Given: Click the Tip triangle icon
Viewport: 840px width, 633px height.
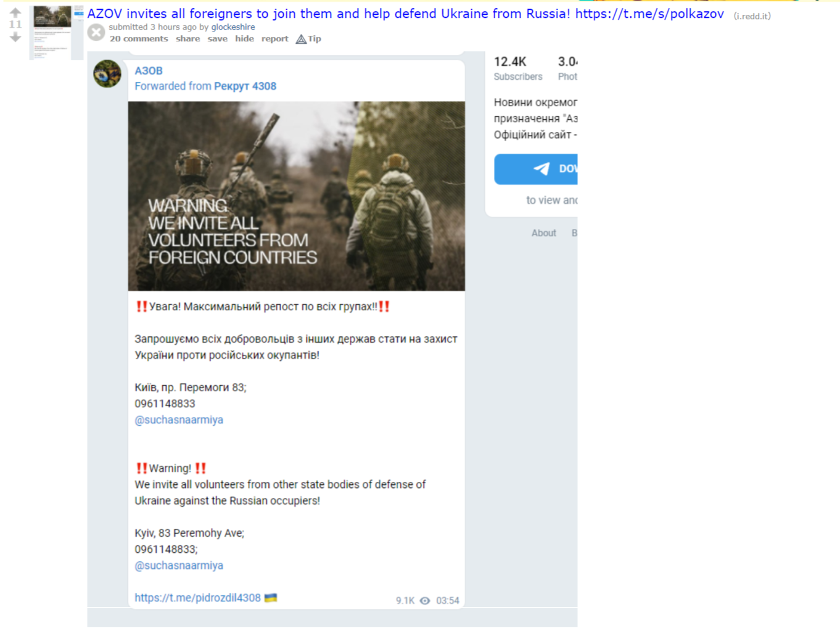Looking at the screenshot, I should tap(301, 39).
